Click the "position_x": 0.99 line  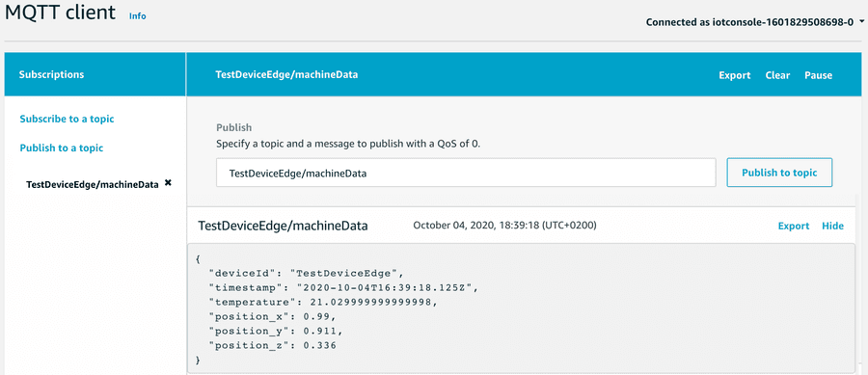(x=272, y=316)
